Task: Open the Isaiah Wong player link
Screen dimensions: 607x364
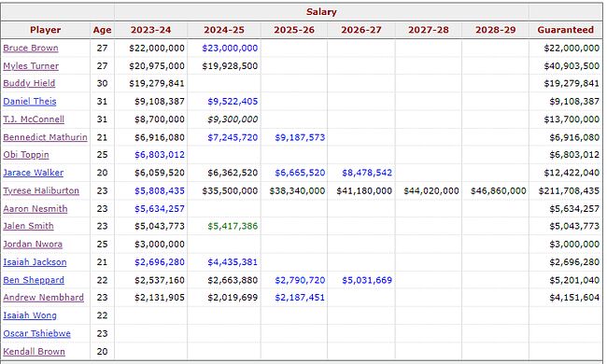Action: [x=30, y=315]
